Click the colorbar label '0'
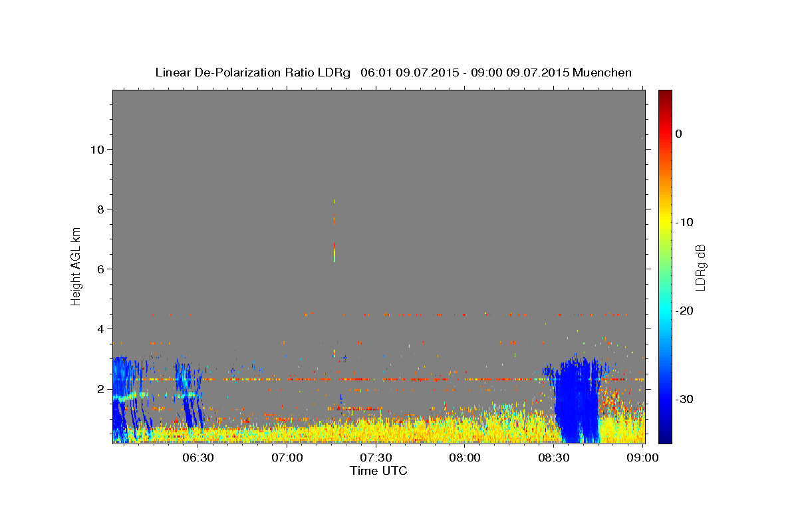Image resolution: width=798 pixels, height=532 pixels. click(x=679, y=134)
